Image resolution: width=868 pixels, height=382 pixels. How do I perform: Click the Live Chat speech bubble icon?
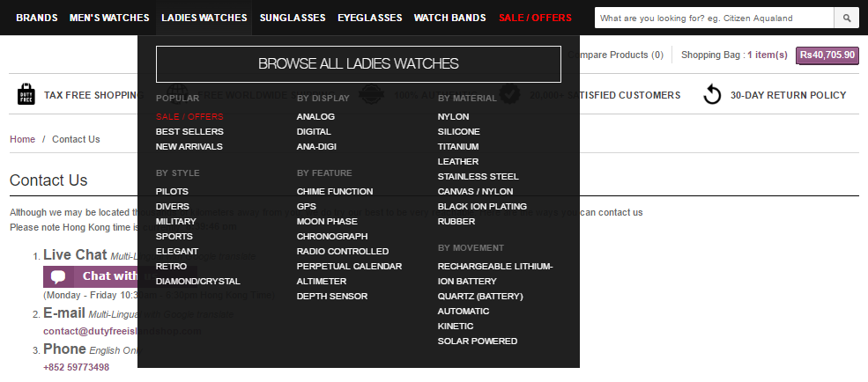(x=58, y=276)
